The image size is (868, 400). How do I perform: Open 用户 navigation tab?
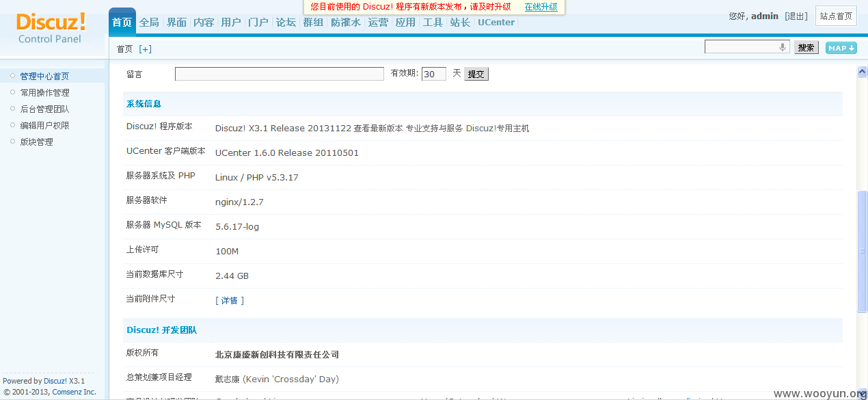click(231, 22)
